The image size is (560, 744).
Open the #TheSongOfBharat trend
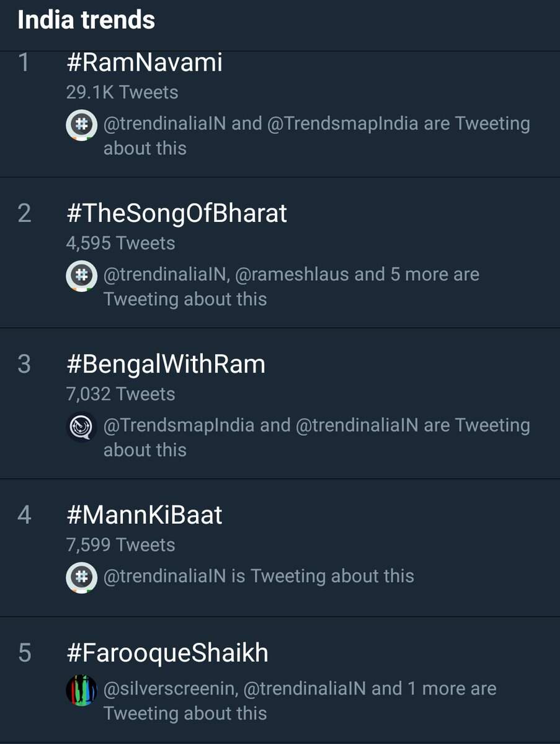click(176, 213)
